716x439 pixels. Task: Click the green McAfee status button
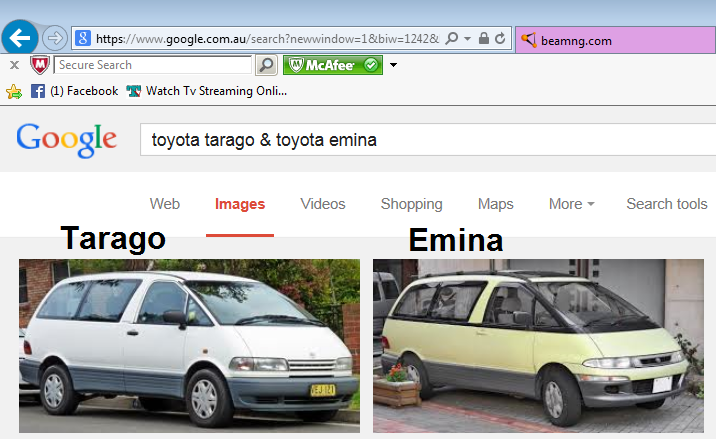click(x=333, y=65)
